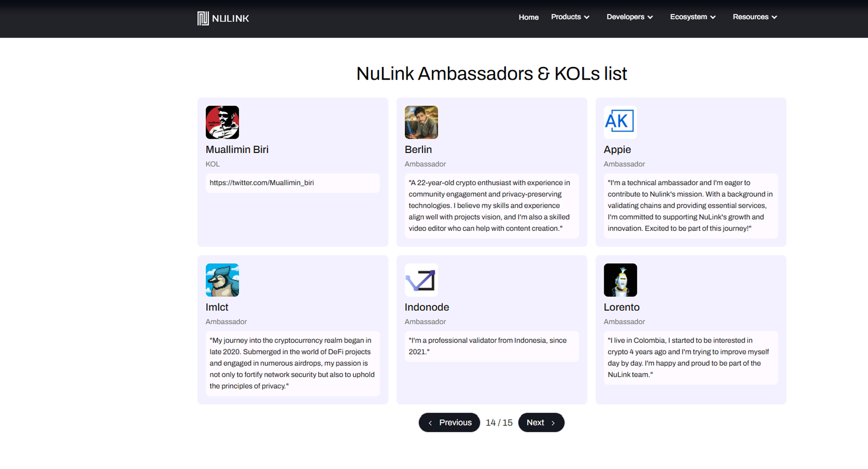
Task: Click Imlct's cryptocurrency journey bio text
Action: click(292, 363)
